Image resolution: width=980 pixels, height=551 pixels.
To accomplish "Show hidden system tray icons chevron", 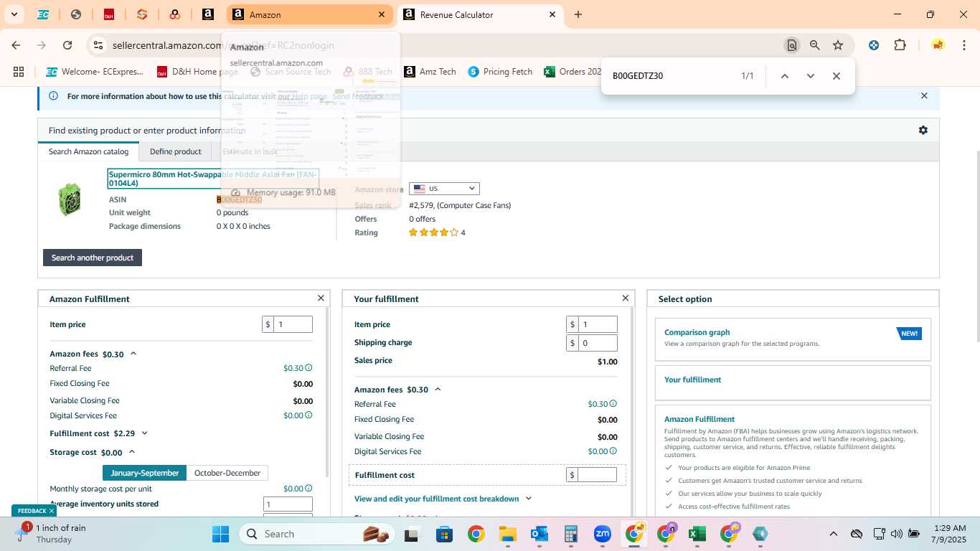I will click(833, 534).
